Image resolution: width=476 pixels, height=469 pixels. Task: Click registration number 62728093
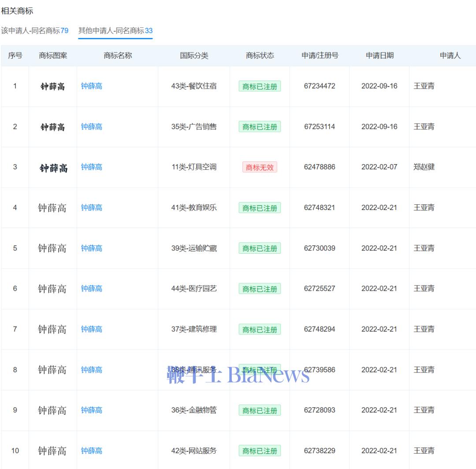coord(320,410)
